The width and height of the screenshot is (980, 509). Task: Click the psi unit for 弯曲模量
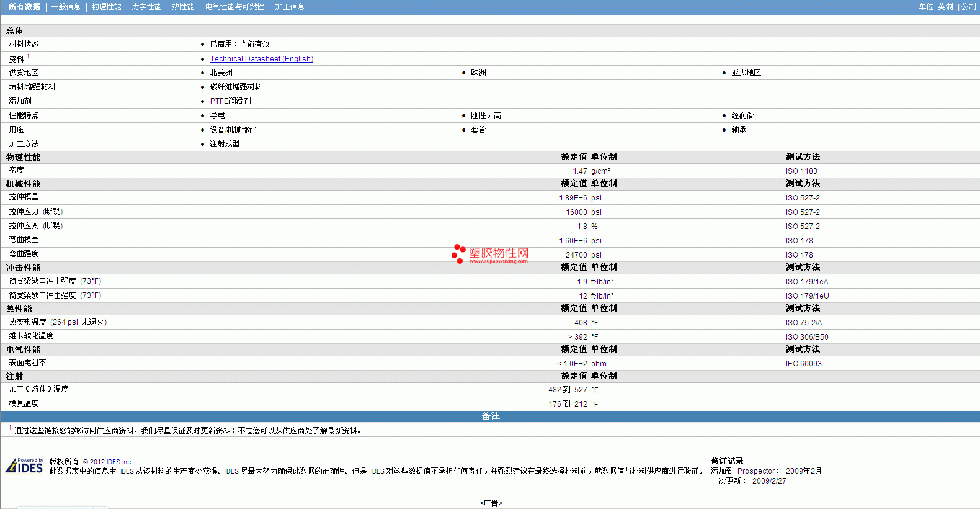(596, 241)
